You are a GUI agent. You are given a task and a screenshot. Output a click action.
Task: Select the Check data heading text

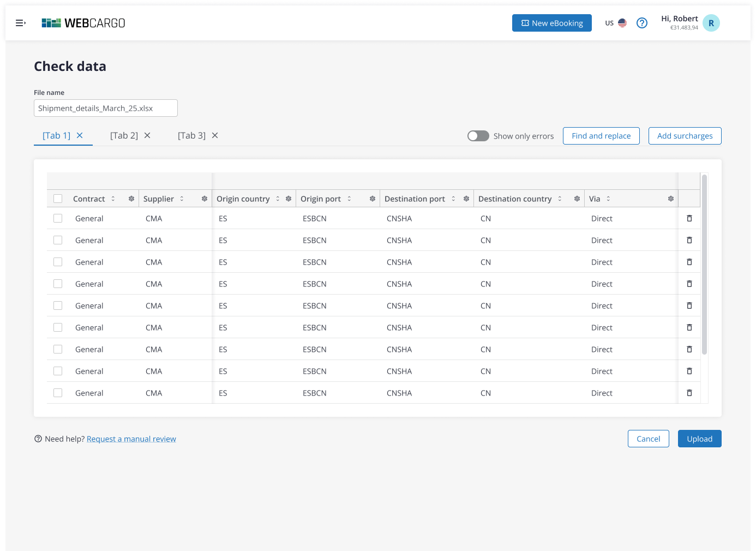click(70, 66)
